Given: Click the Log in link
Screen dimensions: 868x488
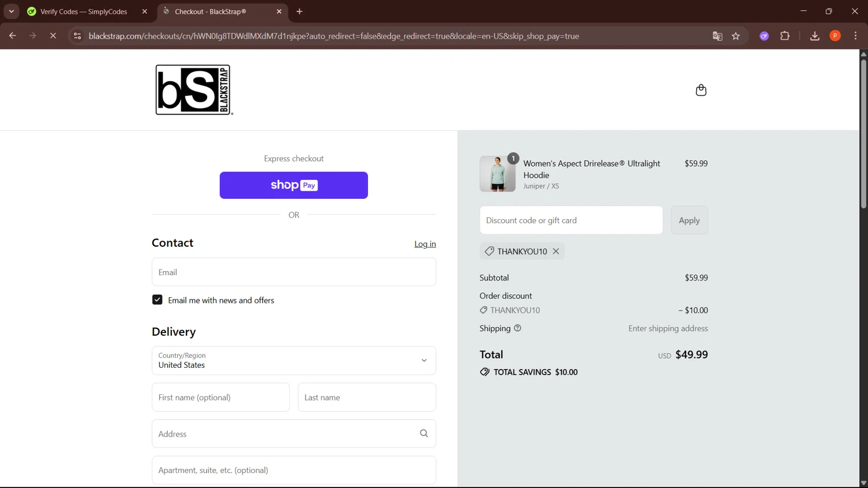Looking at the screenshot, I should (x=425, y=244).
